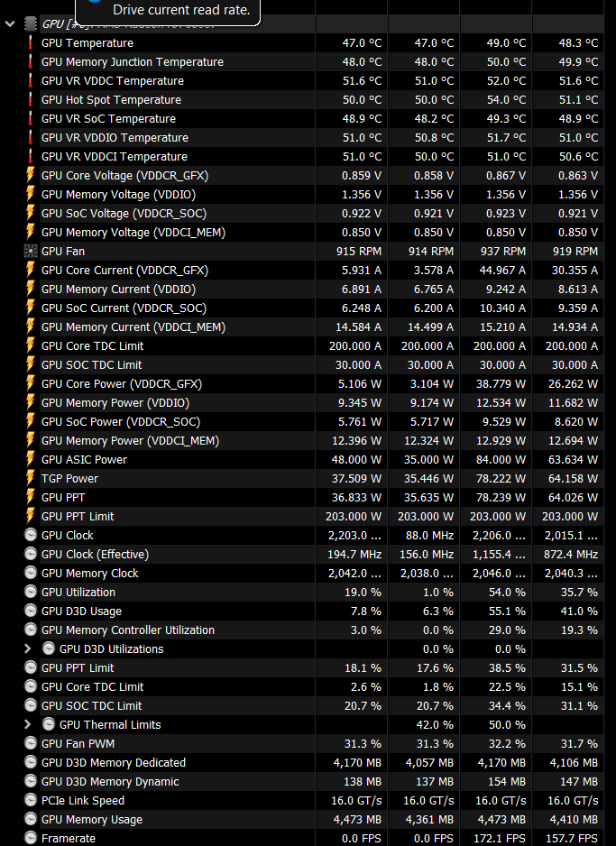Click gauge icon beside Framerate
The height and width of the screenshot is (846, 616).
point(31,838)
